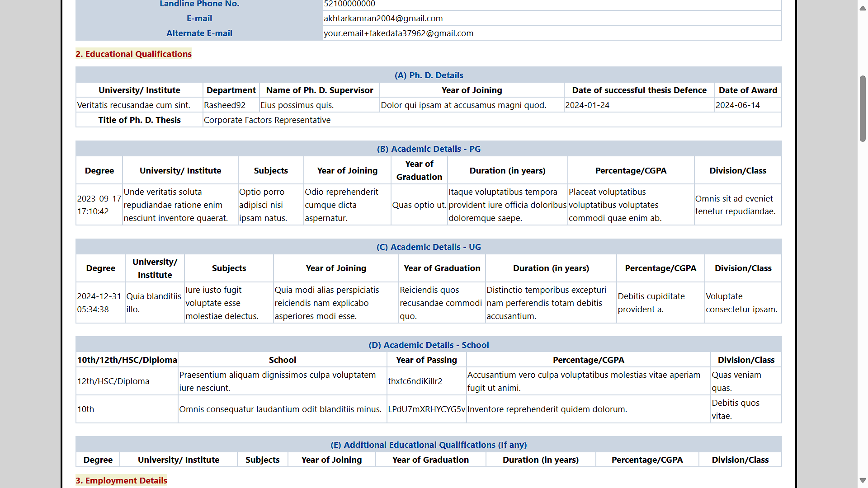The height and width of the screenshot is (488, 868).
Task: Select the Department cell Rasheed92
Action: pos(225,105)
